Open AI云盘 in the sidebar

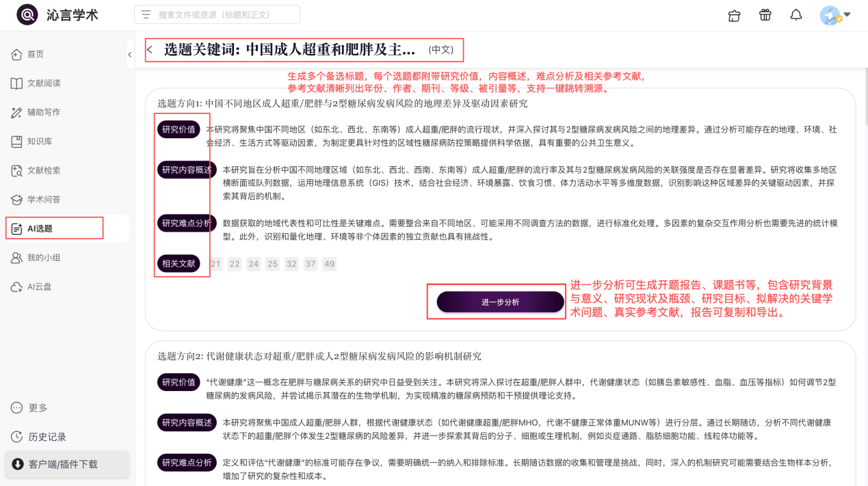pyautogui.click(x=39, y=287)
